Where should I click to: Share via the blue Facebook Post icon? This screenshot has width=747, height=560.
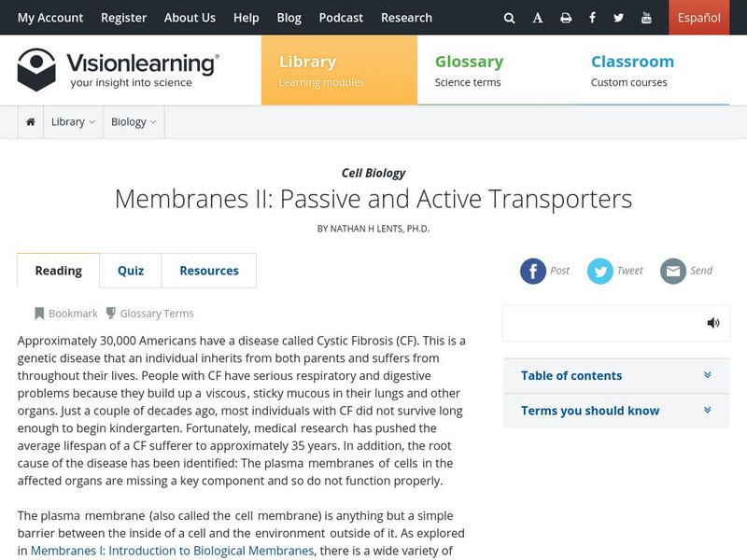tap(533, 271)
